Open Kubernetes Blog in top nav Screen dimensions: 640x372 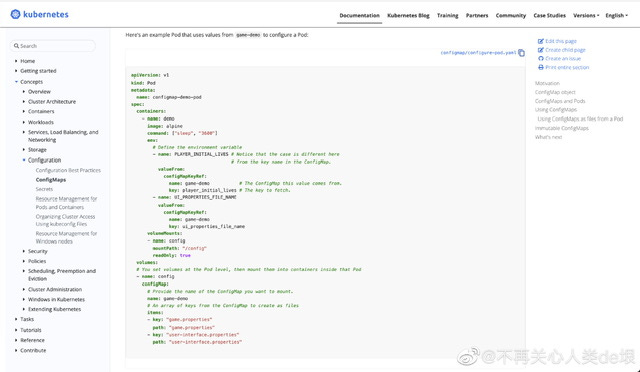(x=408, y=16)
